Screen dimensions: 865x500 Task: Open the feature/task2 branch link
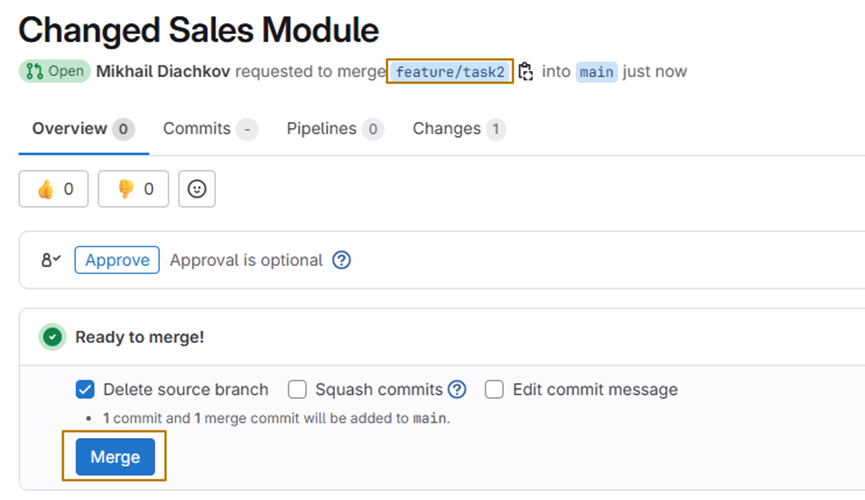[x=450, y=72]
